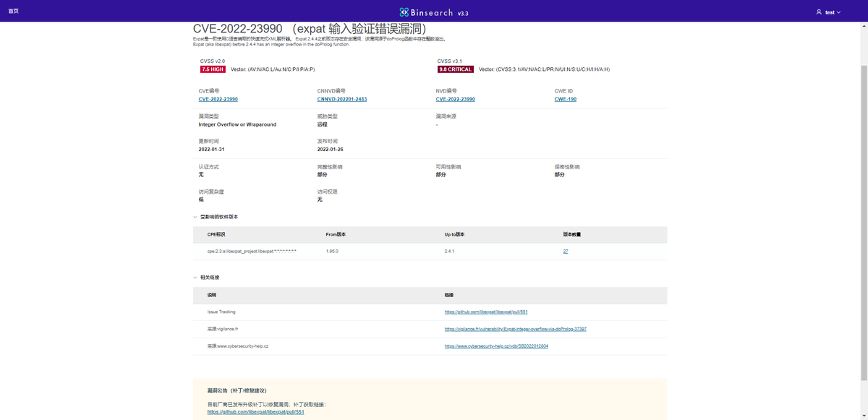The height and width of the screenshot is (420, 868).
Task: Click the 访问复杂度 value 低
Action: pos(201,200)
